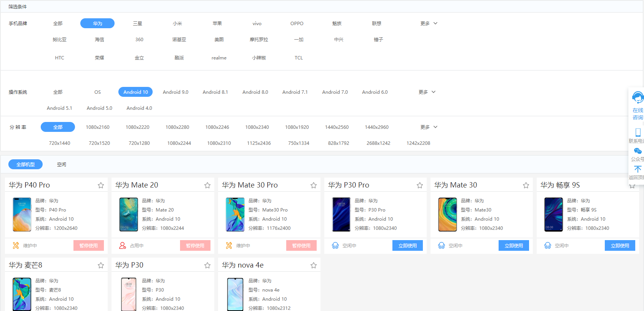Choose the TCL brand filter
Screen dimensions: 644x311
tap(299, 58)
